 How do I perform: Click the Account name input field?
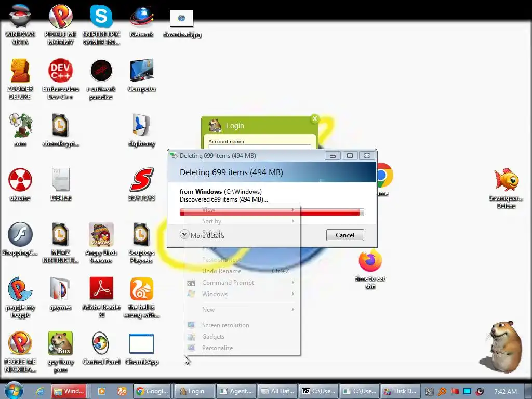(x=260, y=147)
